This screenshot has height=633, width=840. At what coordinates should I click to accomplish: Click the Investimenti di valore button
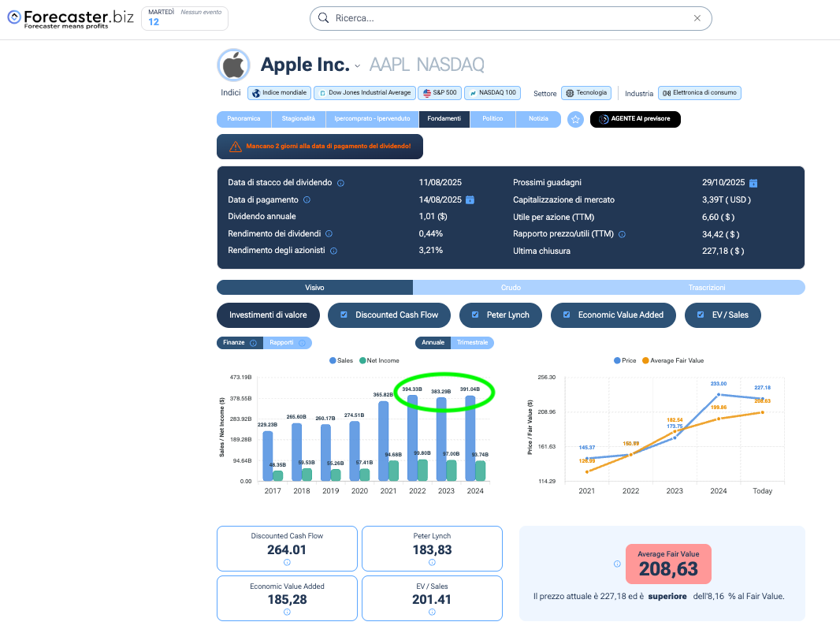click(x=269, y=315)
